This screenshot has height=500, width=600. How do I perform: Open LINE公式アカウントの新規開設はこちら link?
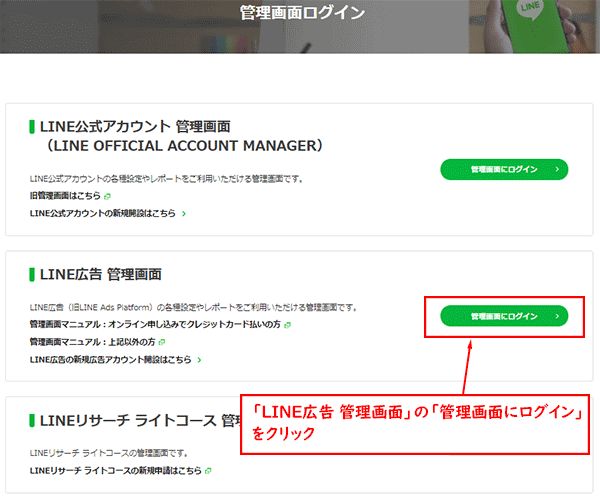coord(103,213)
